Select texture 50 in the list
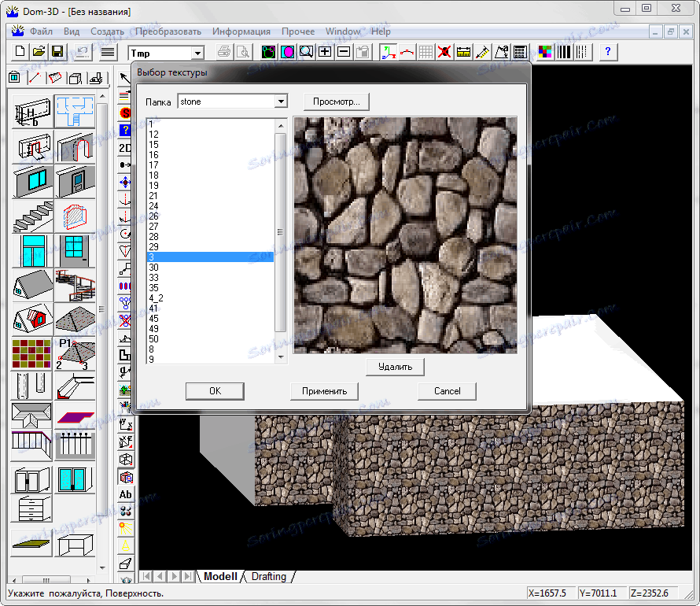This screenshot has height=606, width=700. [210, 339]
